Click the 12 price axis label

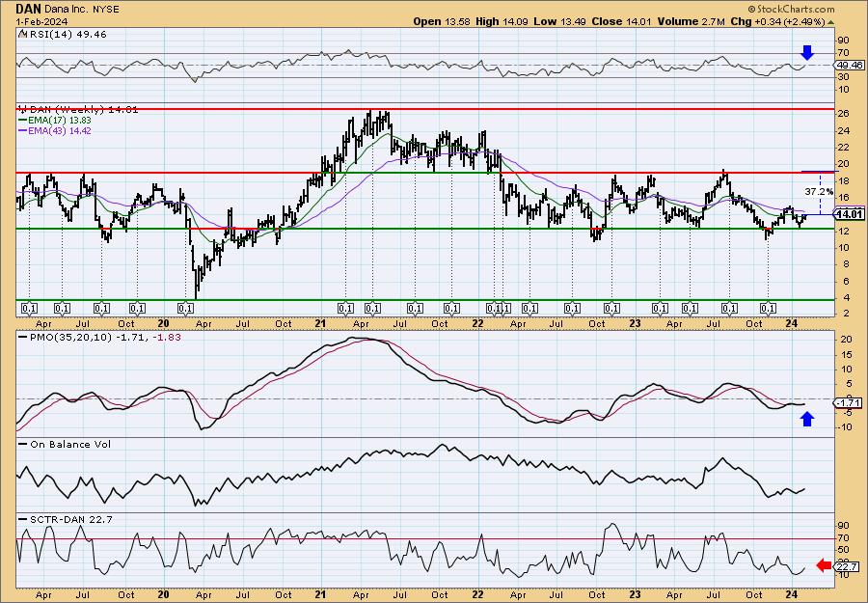[844, 232]
